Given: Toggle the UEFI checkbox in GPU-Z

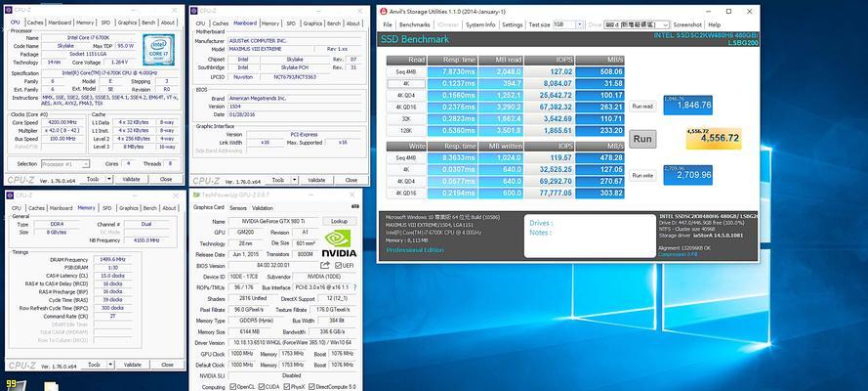Looking at the screenshot, I should pos(338,265).
